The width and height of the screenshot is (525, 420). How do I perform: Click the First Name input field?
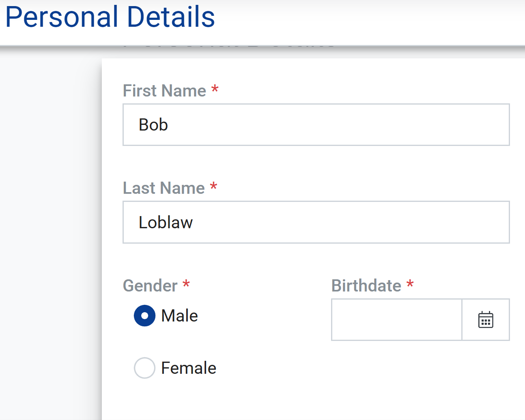[x=316, y=125]
